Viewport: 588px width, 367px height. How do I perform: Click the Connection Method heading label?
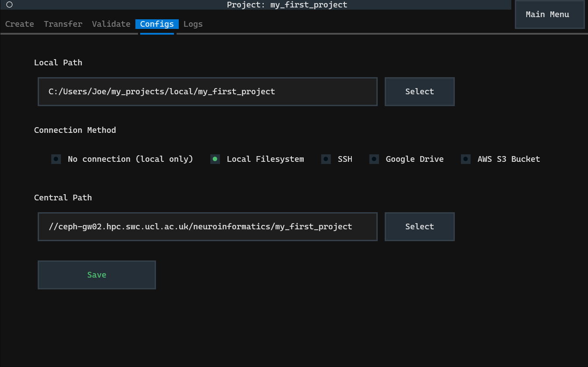click(75, 130)
